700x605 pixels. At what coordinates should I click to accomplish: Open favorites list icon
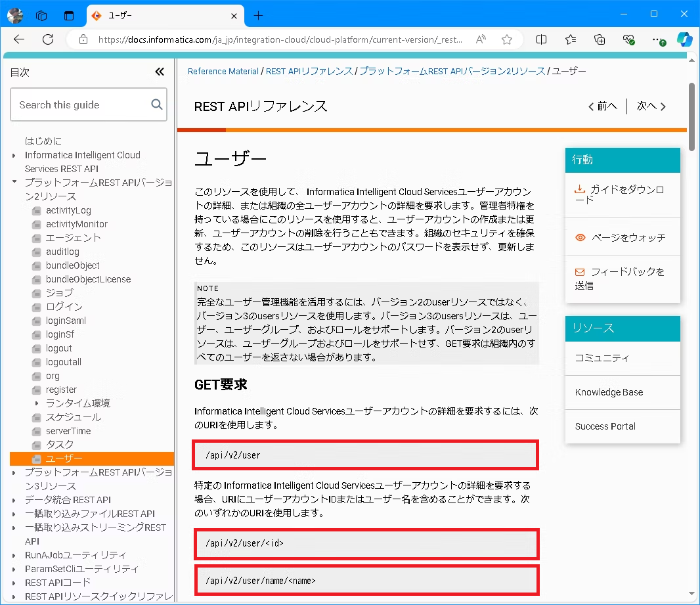570,39
